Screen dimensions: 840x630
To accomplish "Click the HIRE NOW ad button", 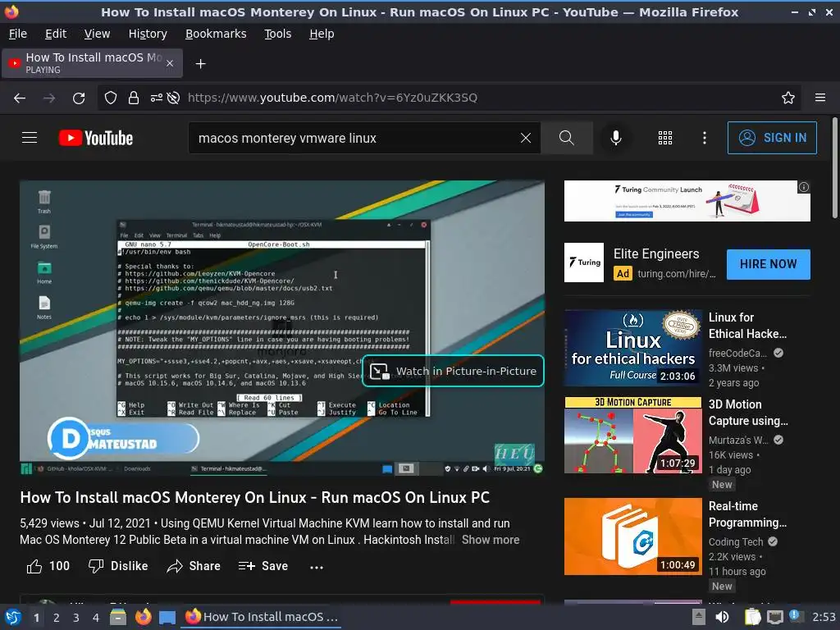I will click(768, 264).
